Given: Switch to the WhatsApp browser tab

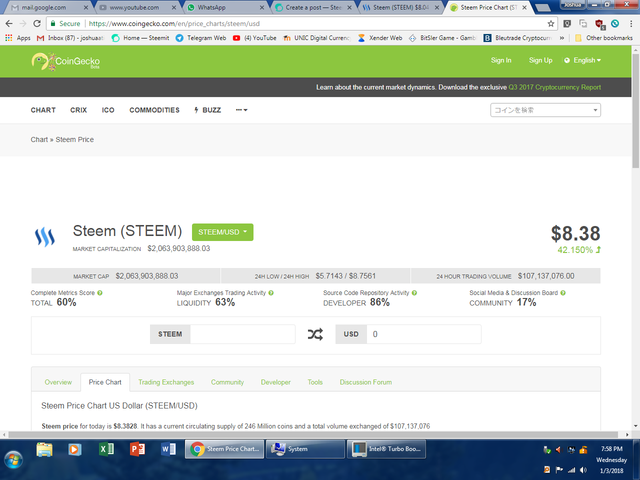Looking at the screenshot, I should coord(224,7).
